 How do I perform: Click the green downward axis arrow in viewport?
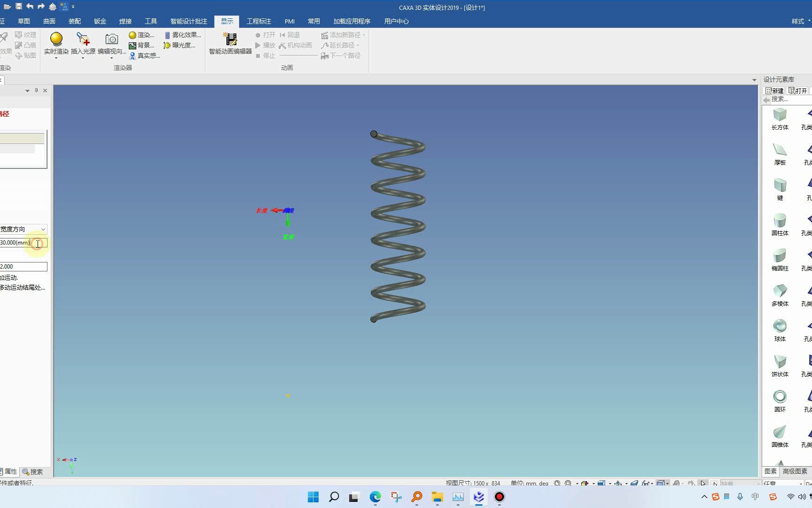point(288,221)
